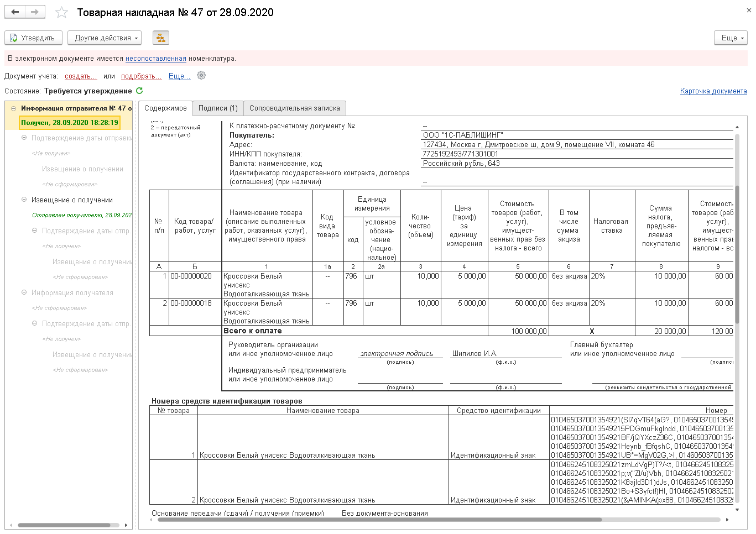Click the Номера средств идентификации товаров heading
The width and height of the screenshot is (756, 534).
pyautogui.click(x=227, y=401)
